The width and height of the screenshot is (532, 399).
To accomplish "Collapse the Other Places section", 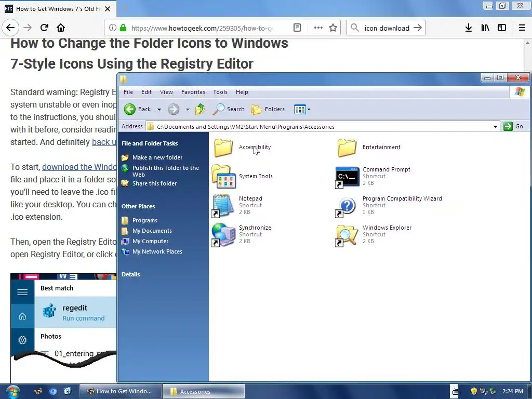I will [x=138, y=206].
